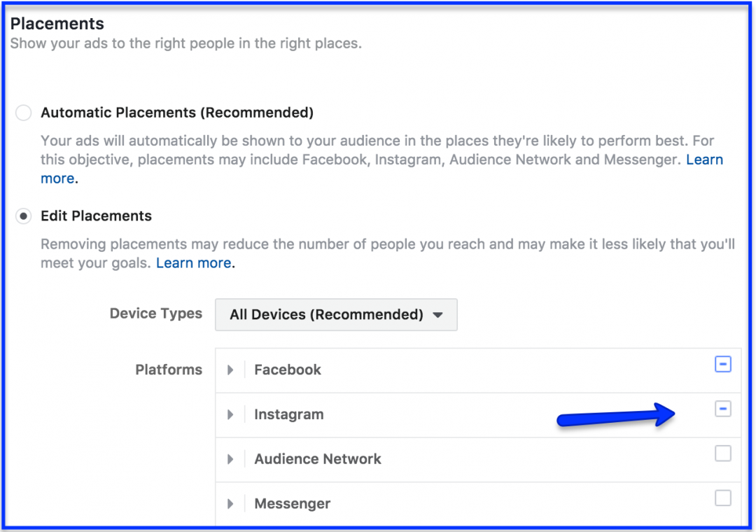Screen dimensions: 756x532
Task: Select the Edit Placements radio button
Action: 23,216
